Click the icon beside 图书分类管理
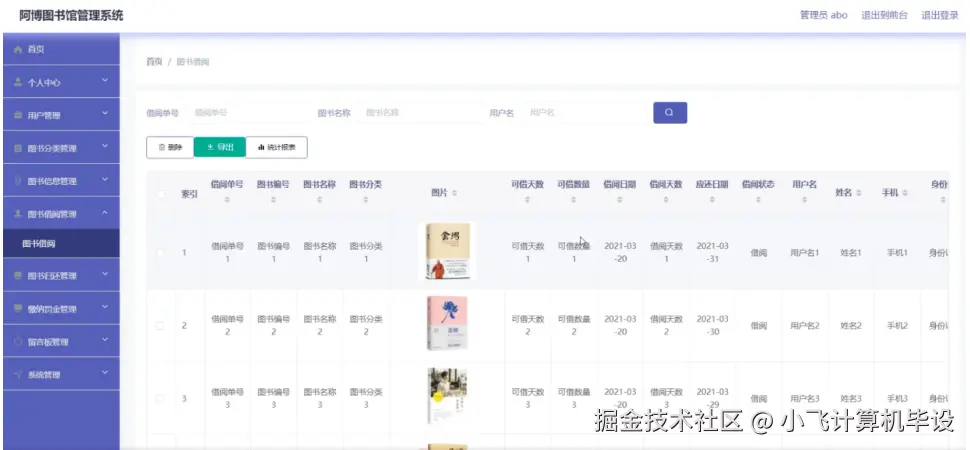This screenshot has height=450, width=970. point(18,149)
